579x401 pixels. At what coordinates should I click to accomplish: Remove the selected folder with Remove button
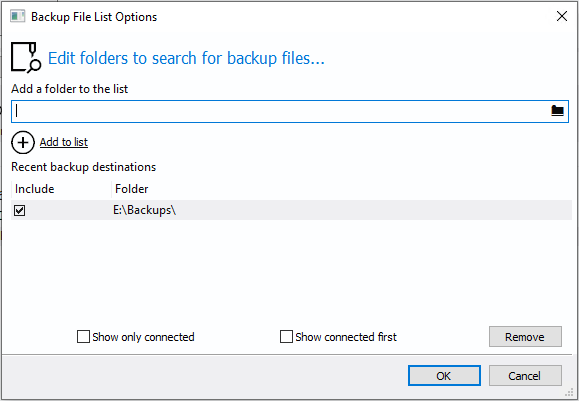525,337
